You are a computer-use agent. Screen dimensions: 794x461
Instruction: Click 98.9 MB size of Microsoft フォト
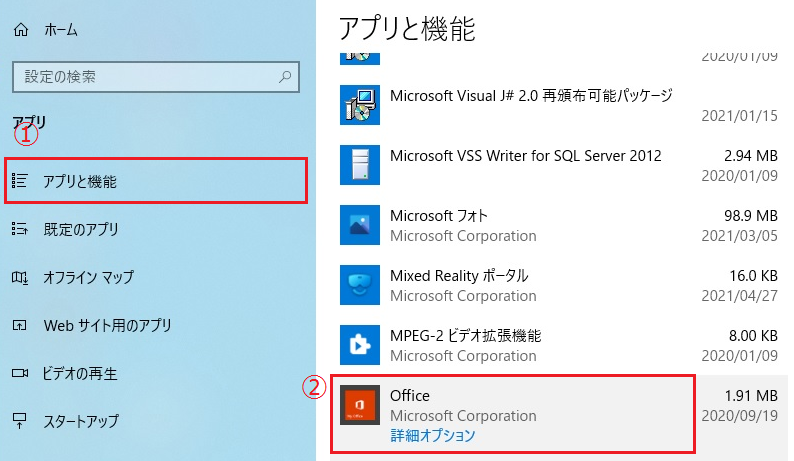(x=751, y=216)
